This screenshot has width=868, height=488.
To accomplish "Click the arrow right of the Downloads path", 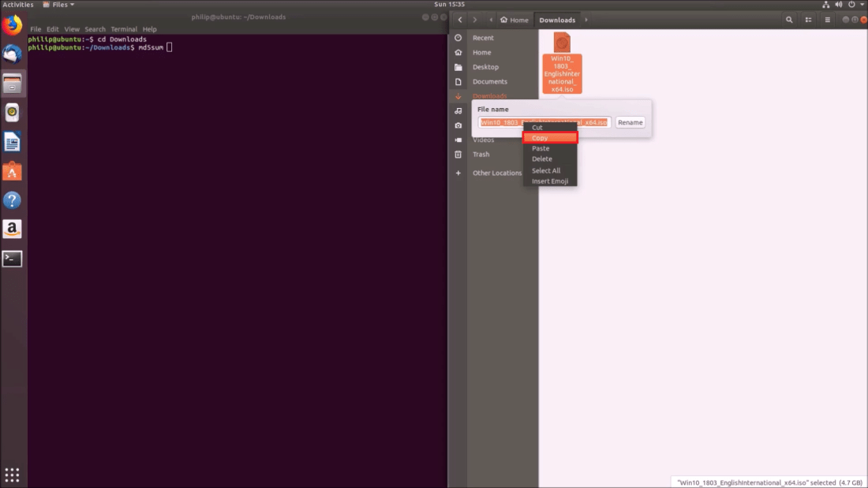I will [x=586, y=20].
